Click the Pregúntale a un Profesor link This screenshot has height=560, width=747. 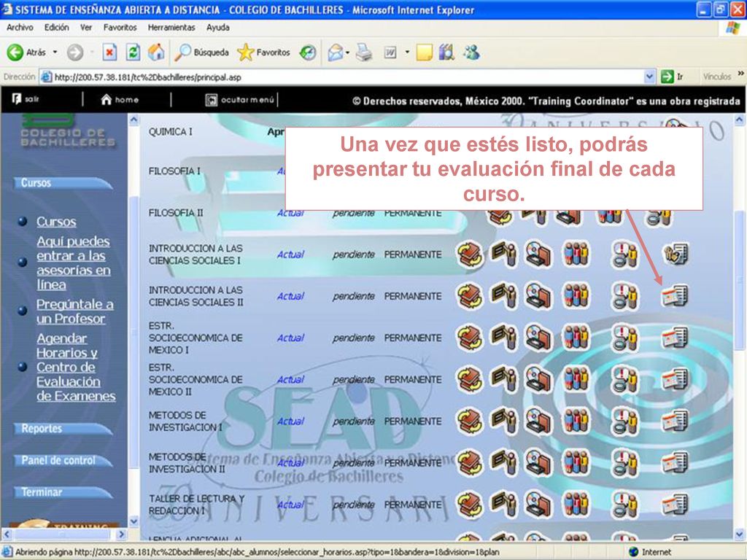(75, 311)
